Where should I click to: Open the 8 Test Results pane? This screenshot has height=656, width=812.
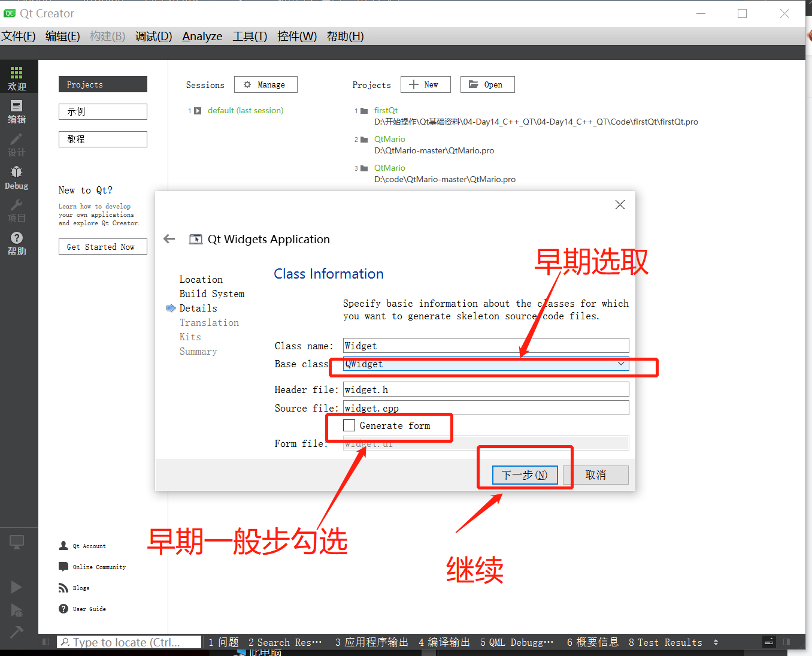coord(665,642)
